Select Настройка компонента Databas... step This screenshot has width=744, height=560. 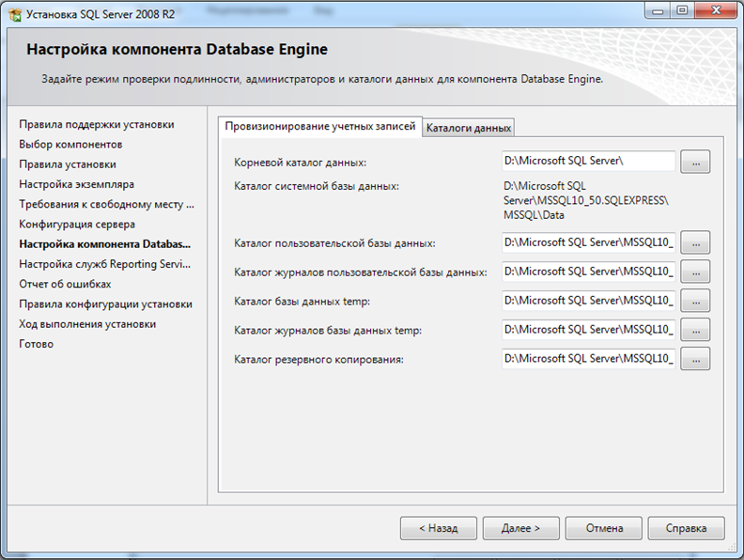click(x=105, y=244)
